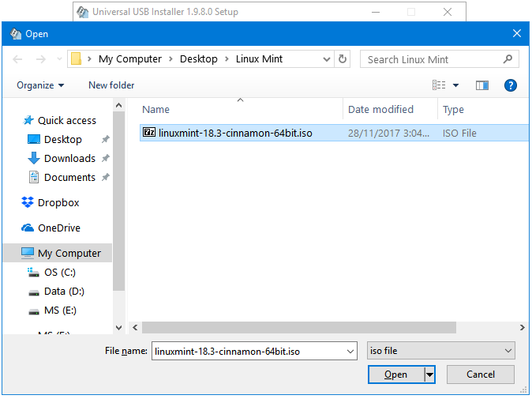Click the Open dialog title bar icon

click(15, 33)
